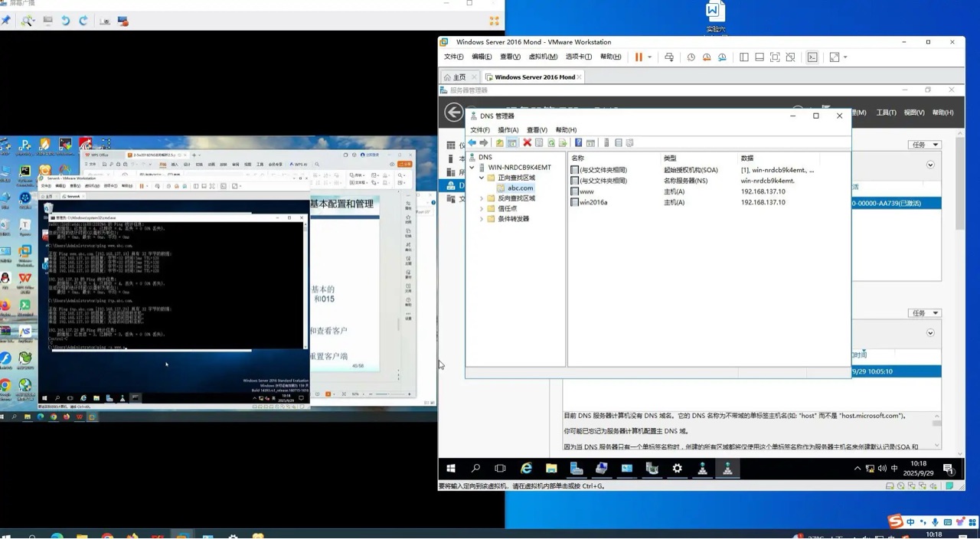Open DNS Manager 查看(V) menu
The image size is (980, 539).
click(537, 130)
